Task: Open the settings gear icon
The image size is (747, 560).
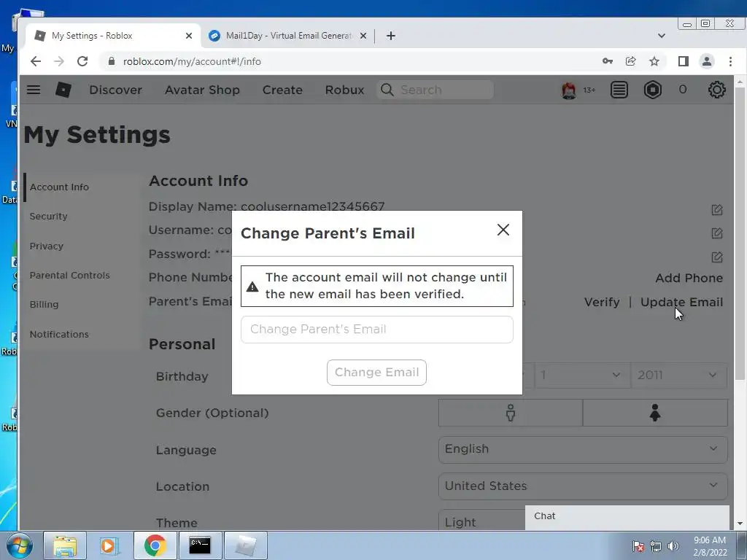Action: coord(716,90)
